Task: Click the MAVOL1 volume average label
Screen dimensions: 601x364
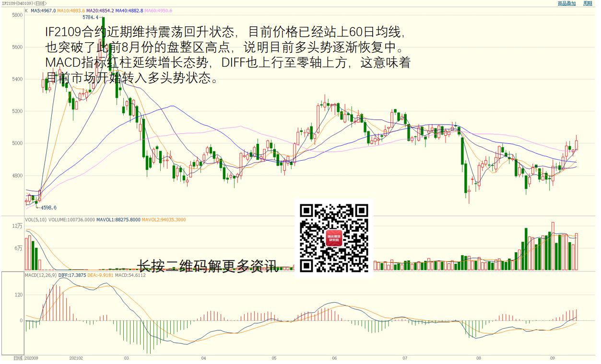Action: tap(118, 220)
